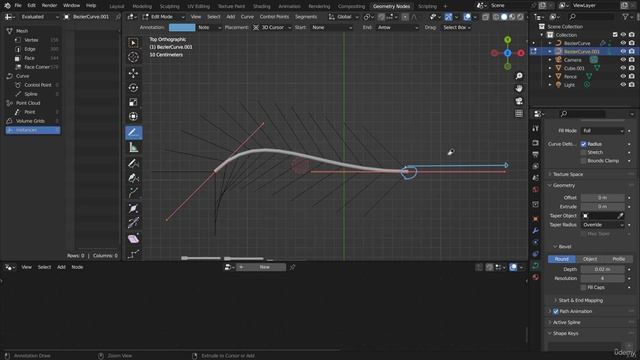This screenshot has height=360, width=640.
Task: Pick the Transform tool
Action: click(x=133, y=117)
